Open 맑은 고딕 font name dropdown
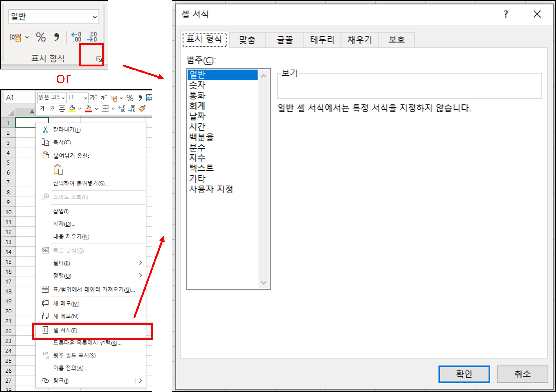 click(63, 98)
